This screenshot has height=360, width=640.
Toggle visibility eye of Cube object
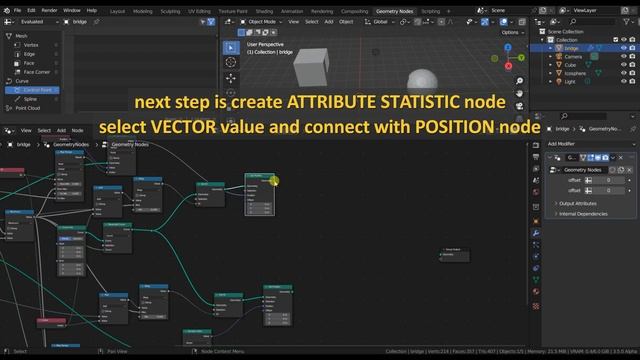pos(624,64)
